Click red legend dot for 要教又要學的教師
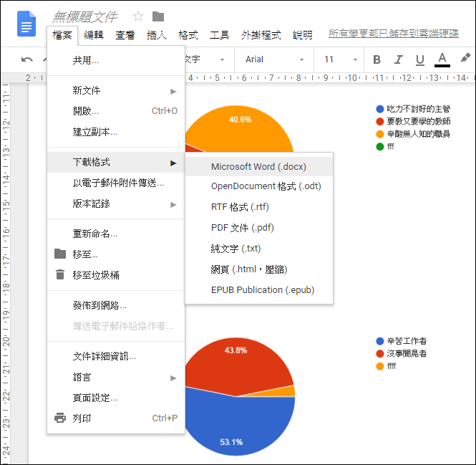476x465 pixels. (380, 121)
